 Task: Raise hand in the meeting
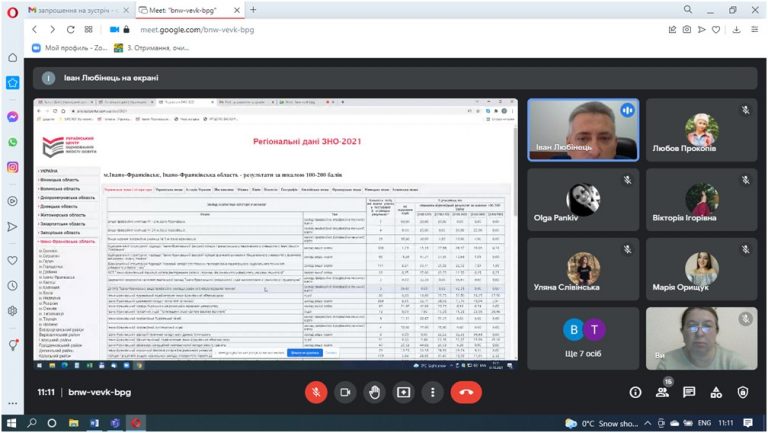374,392
